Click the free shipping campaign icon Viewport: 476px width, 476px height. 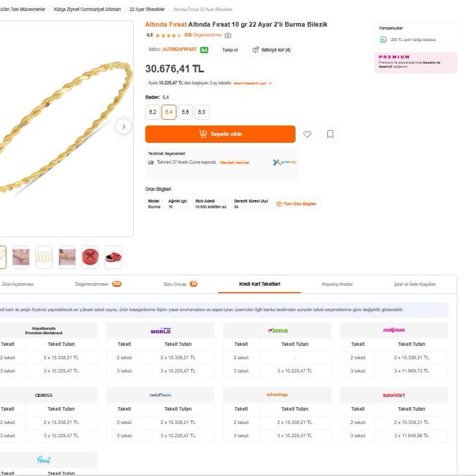[384, 40]
